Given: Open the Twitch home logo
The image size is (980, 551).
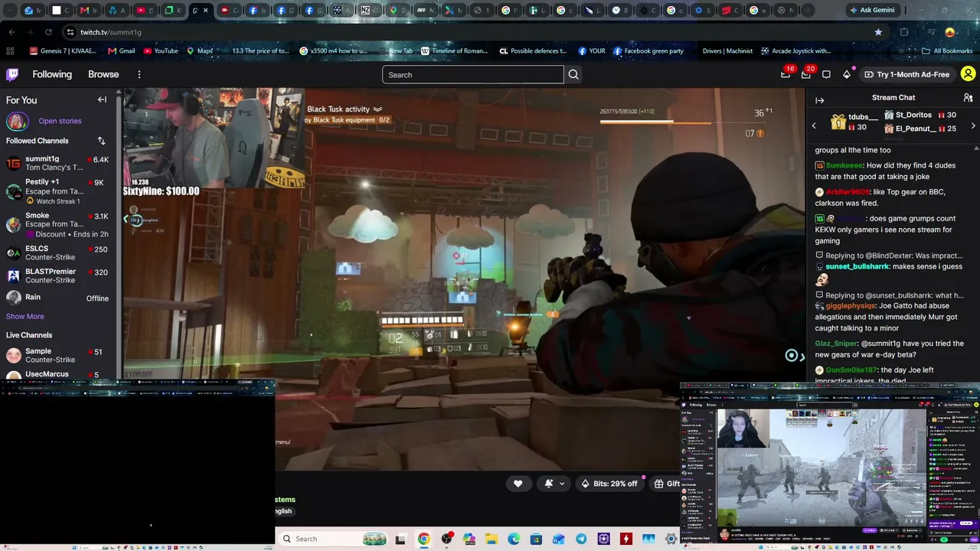Looking at the screenshot, I should point(12,74).
